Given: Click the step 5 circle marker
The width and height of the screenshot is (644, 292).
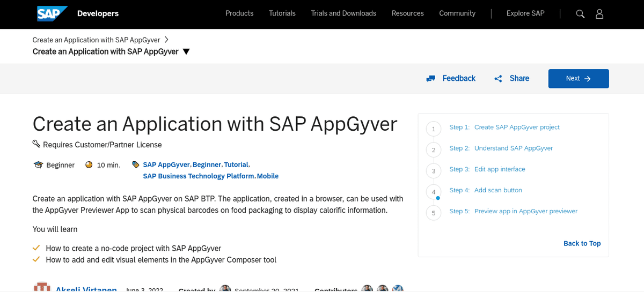Looking at the screenshot, I should point(434,213).
